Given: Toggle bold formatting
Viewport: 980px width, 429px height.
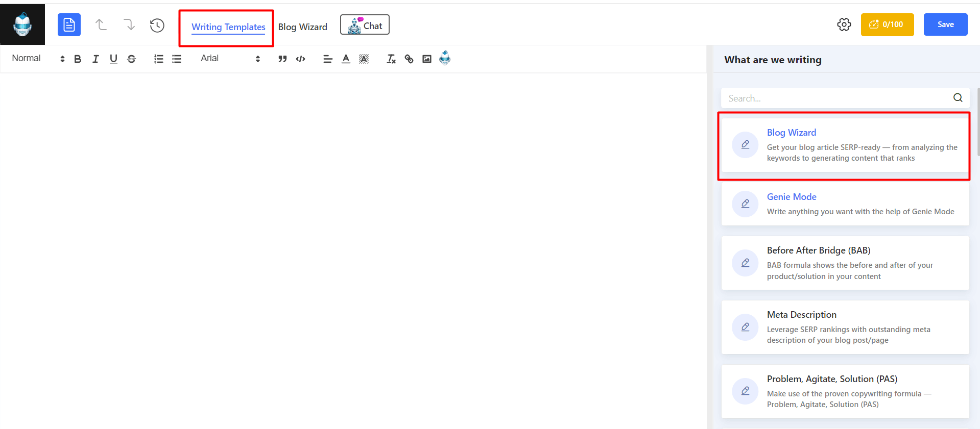Looking at the screenshot, I should [x=78, y=59].
